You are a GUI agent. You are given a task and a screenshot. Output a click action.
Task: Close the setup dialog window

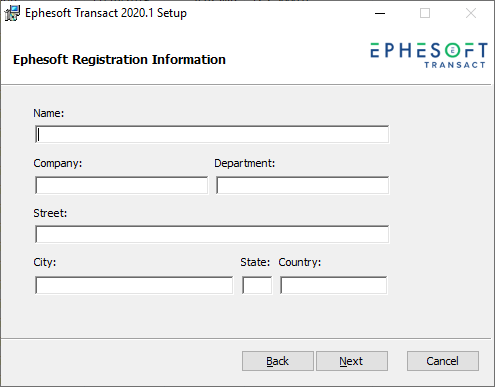471,13
